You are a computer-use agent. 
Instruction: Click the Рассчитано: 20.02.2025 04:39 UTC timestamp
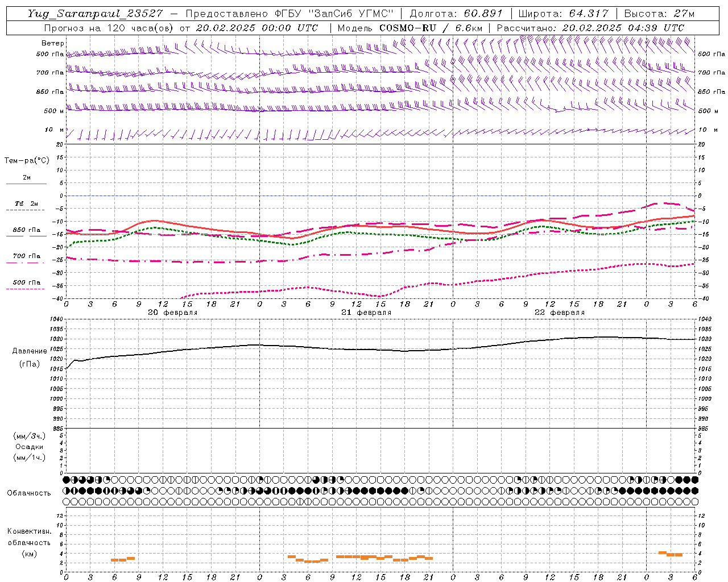590,28
